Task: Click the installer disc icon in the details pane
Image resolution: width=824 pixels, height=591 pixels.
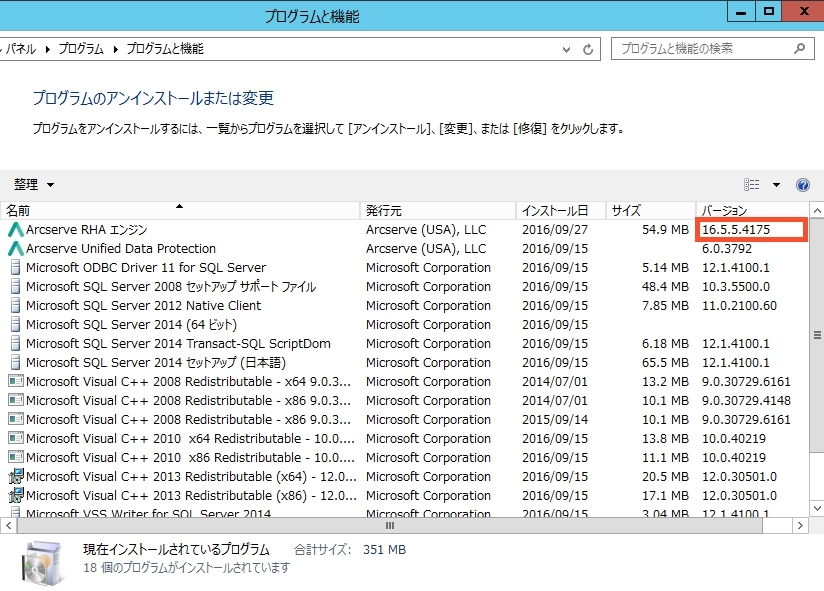Action: point(43,560)
